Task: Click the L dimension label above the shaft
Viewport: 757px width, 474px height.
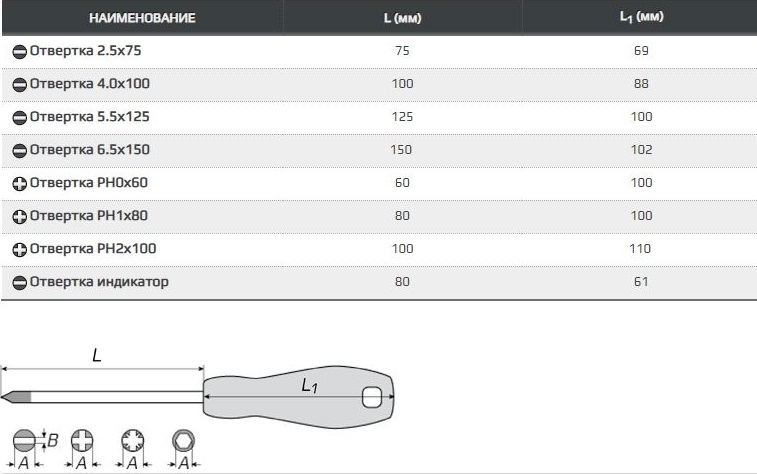Action: pos(97,355)
